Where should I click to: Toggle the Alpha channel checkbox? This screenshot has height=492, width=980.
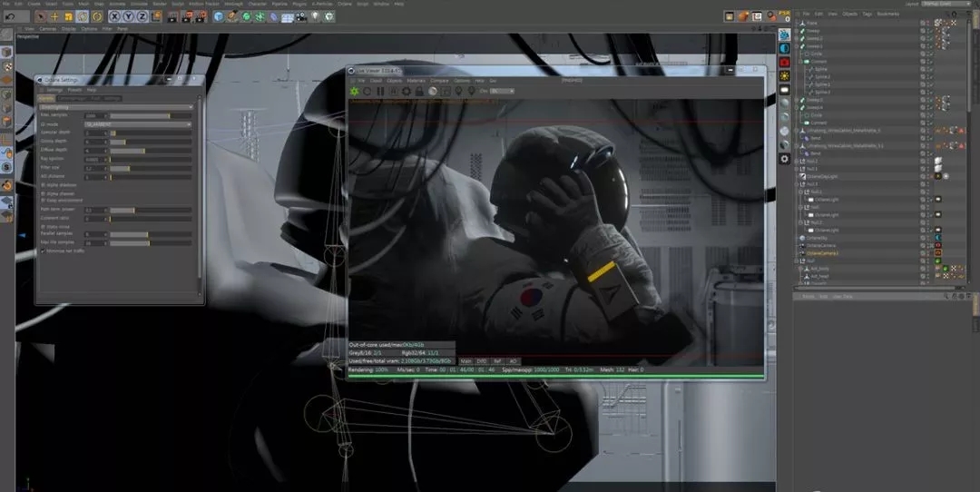point(44,193)
